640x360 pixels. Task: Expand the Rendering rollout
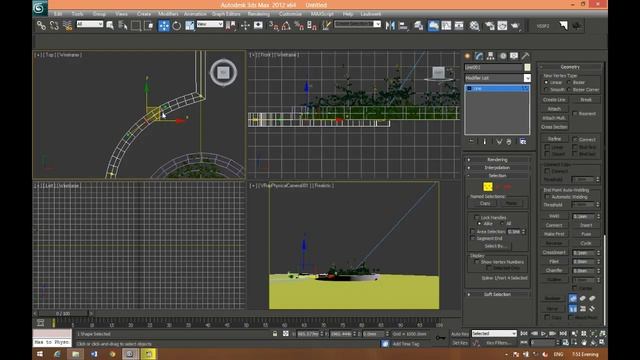coord(497,160)
